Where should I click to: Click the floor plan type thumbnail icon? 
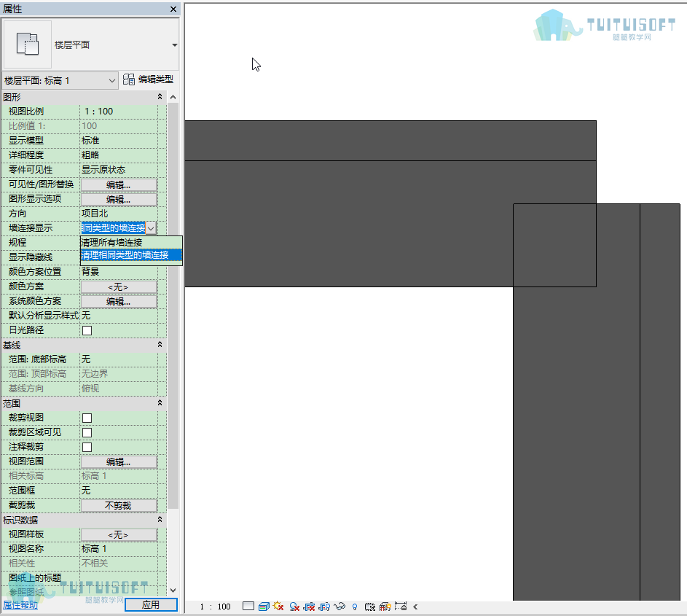(x=27, y=44)
